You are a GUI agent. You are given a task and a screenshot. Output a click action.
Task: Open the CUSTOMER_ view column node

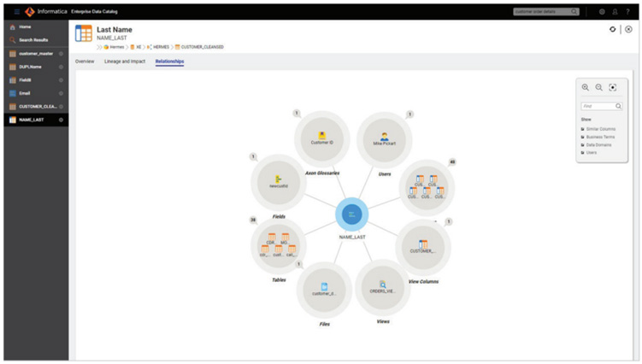(x=423, y=246)
